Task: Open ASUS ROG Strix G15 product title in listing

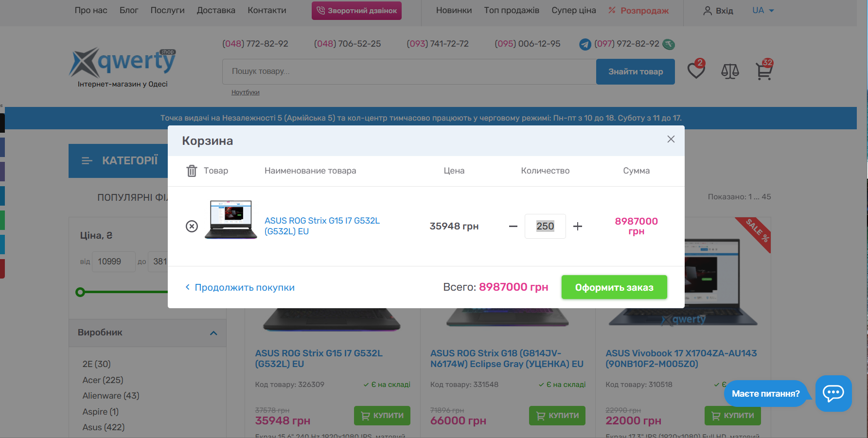Action: point(319,359)
